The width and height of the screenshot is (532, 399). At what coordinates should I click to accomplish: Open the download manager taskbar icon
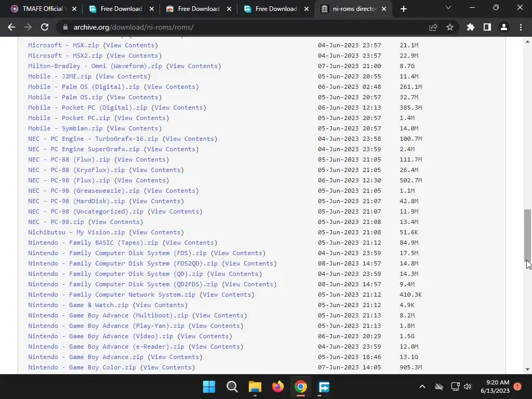[324, 387]
